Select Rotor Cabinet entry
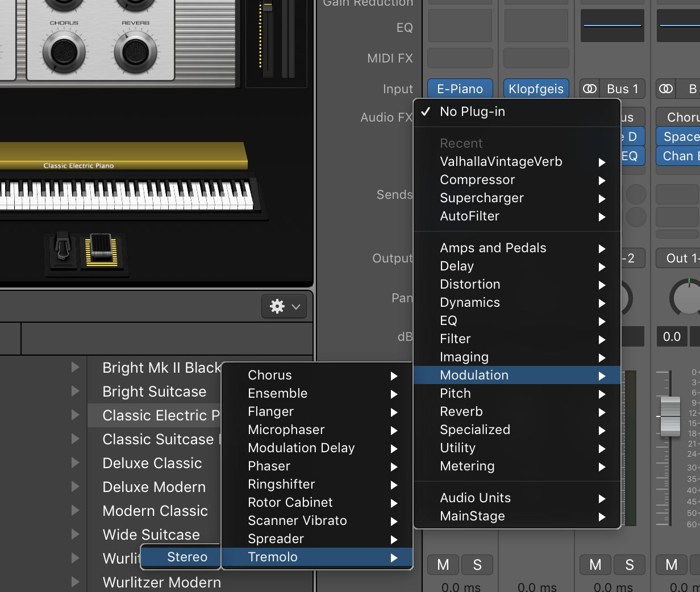The width and height of the screenshot is (700, 592). 316,503
